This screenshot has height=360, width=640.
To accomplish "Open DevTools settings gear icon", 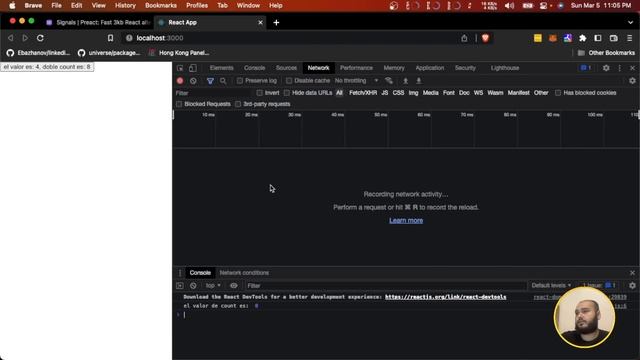I will (606, 68).
